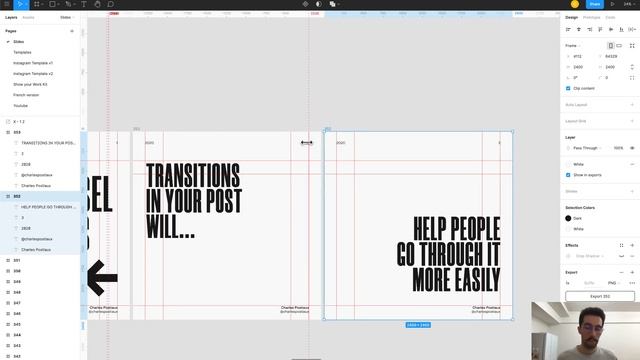Select the Text tool
640x360 pixels.
pyautogui.click(x=84, y=4)
